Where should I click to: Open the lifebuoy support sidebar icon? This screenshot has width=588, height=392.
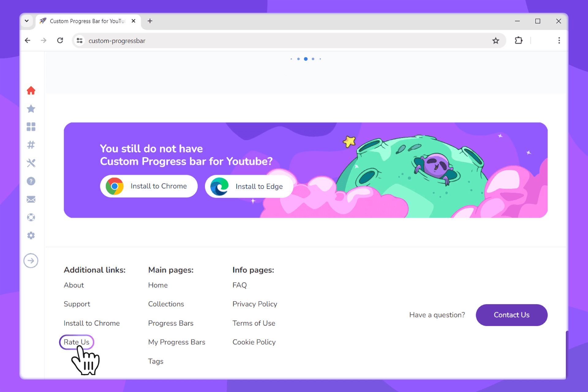tap(31, 217)
